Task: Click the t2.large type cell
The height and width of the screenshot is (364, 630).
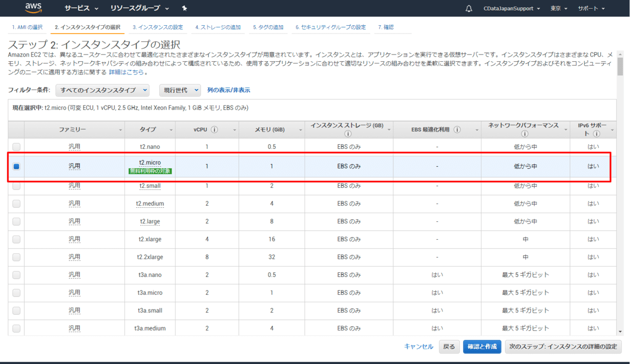Action: pos(150,221)
